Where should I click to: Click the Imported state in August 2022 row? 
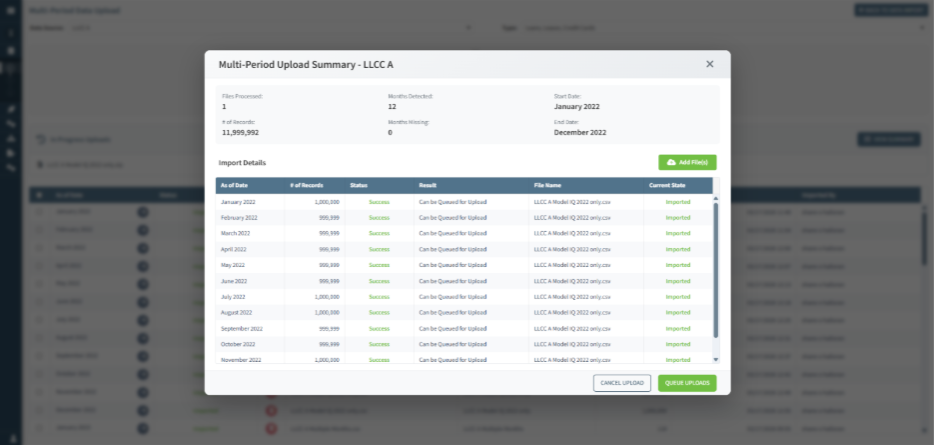coord(678,312)
